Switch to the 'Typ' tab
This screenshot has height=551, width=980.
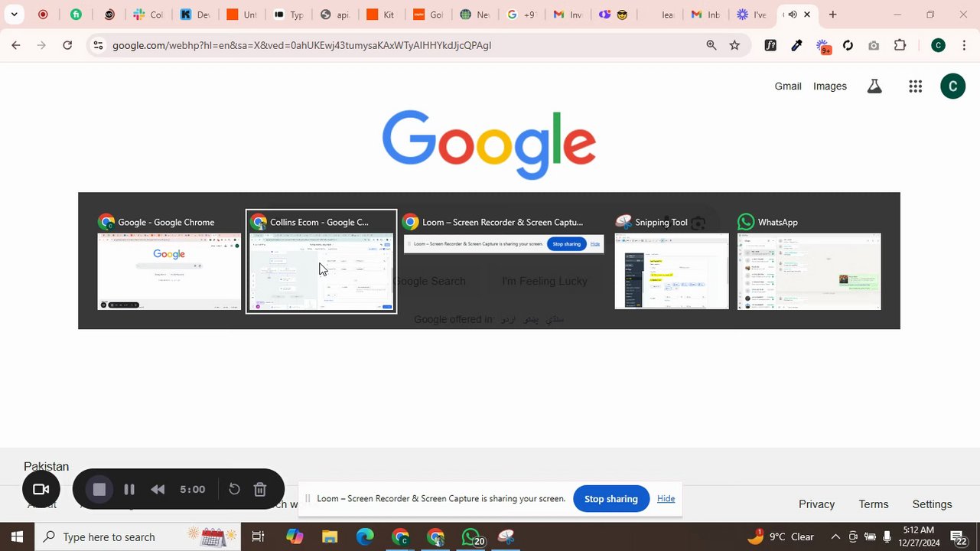coord(288,15)
